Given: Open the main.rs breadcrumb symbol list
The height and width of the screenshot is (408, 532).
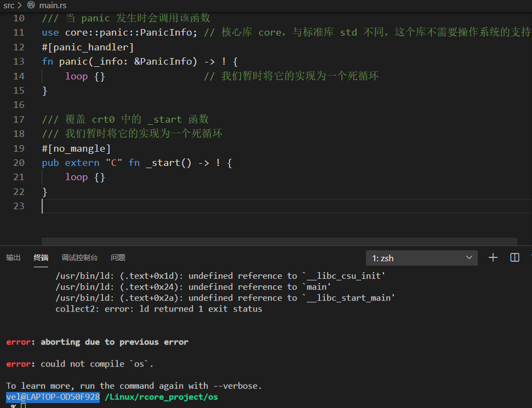Looking at the screenshot, I should (53, 5).
